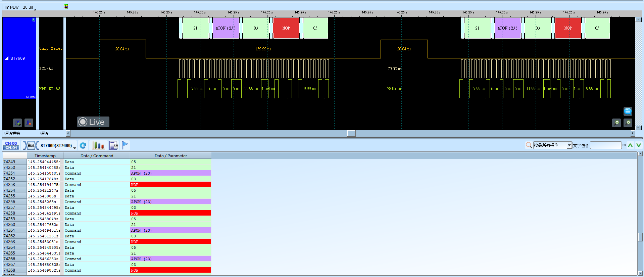The image size is (644, 277).
Task: Jump to previous search result arrow
Action: pos(630,145)
